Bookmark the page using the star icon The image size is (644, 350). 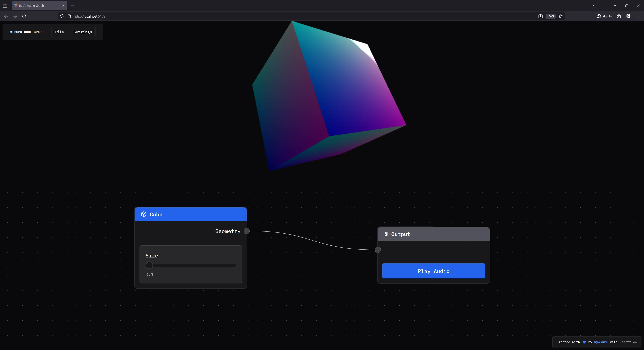(x=561, y=16)
